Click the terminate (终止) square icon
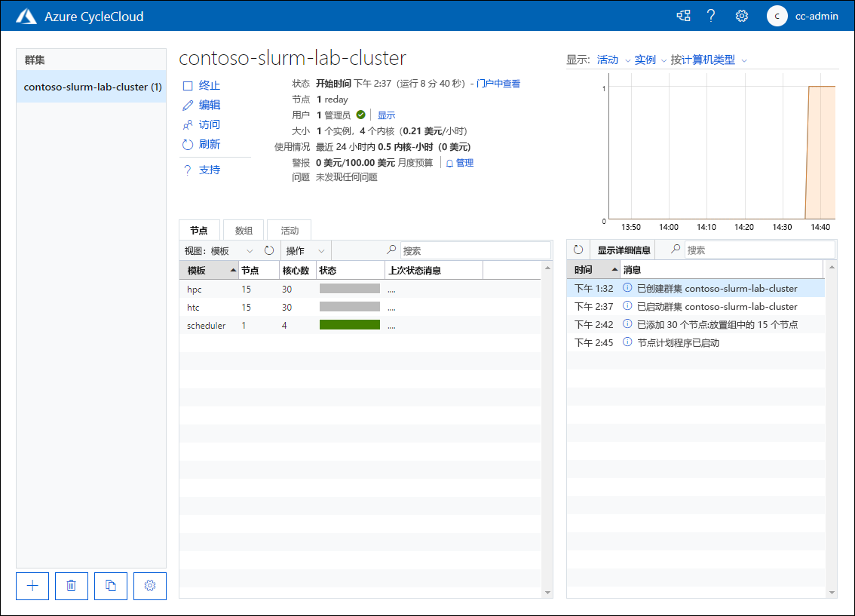 pos(188,86)
